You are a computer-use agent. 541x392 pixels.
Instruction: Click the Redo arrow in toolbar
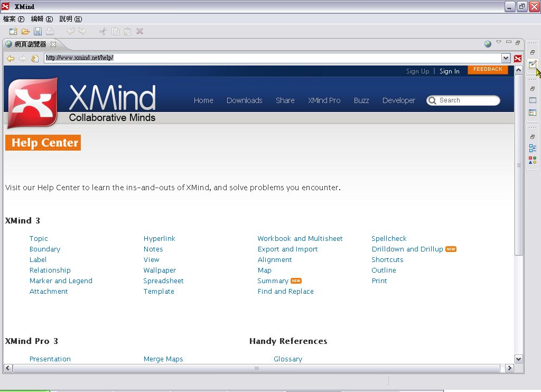pos(83,31)
